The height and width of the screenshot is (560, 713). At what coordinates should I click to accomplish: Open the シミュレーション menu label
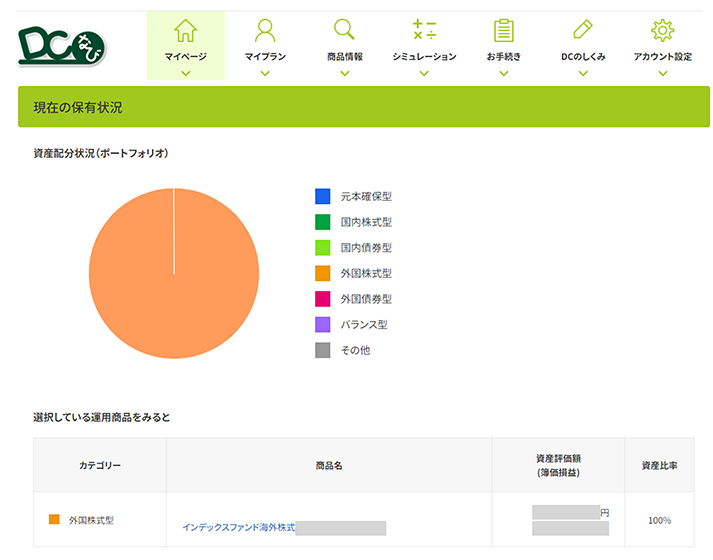pyautogui.click(x=424, y=56)
